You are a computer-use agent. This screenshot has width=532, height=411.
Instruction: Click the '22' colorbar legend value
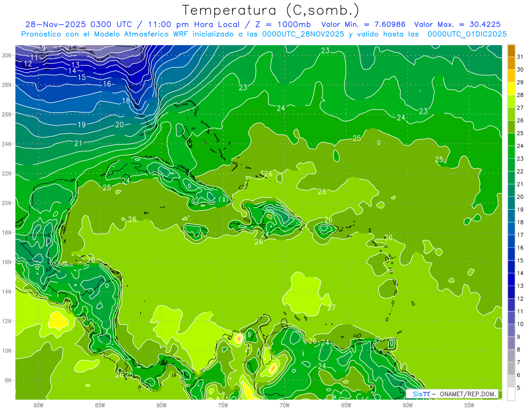click(x=520, y=171)
